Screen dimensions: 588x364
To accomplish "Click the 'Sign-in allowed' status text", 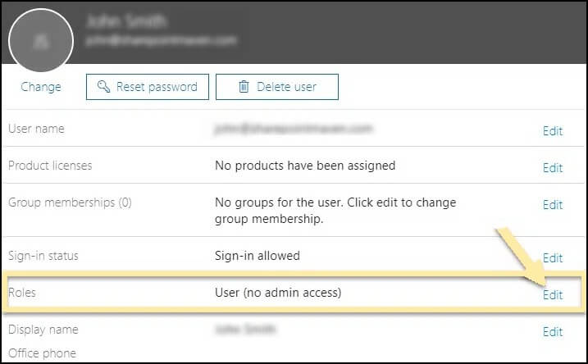I will click(x=258, y=256).
